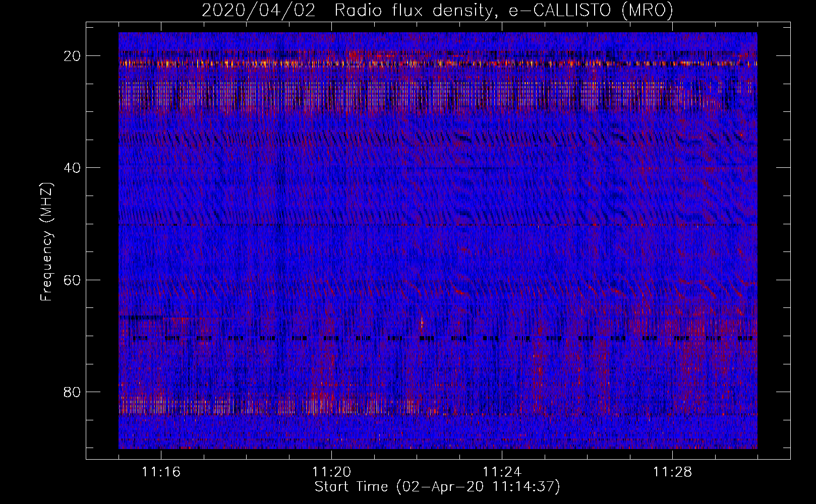Click the '60' frequency tick label

(x=73, y=280)
